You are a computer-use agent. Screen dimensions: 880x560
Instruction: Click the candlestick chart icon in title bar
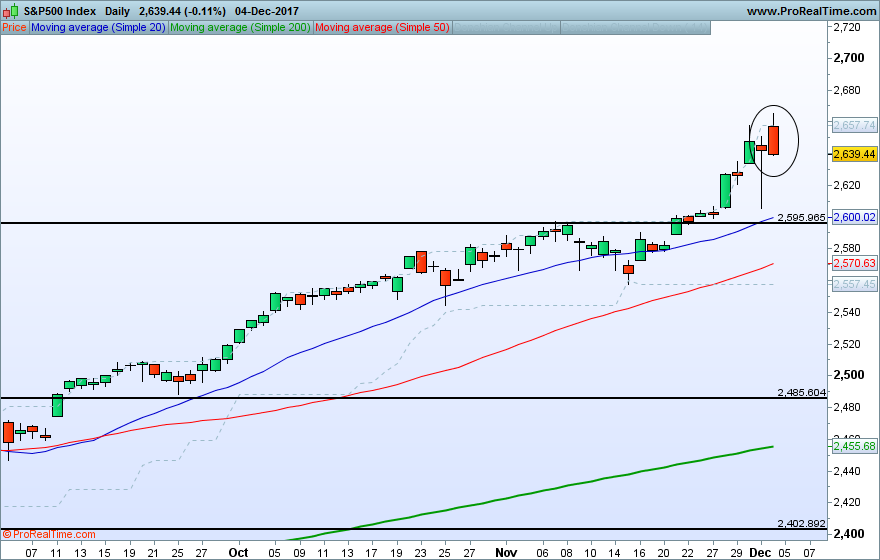10,10
